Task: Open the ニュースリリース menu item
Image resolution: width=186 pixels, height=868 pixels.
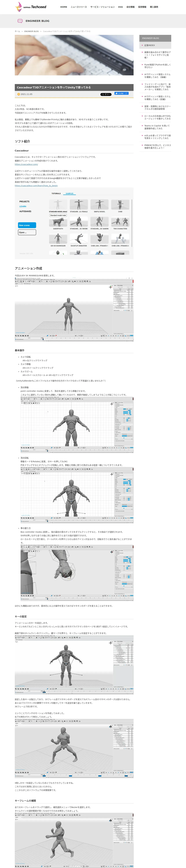Action: 79,7
